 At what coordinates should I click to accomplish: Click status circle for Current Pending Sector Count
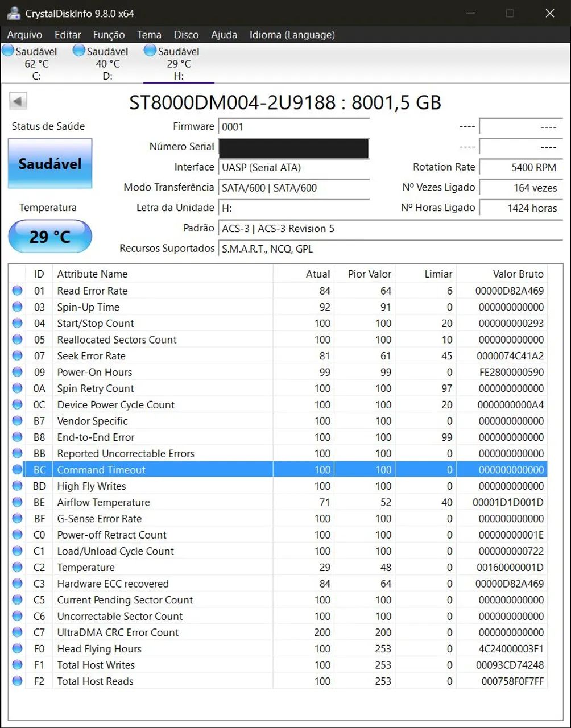(17, 600)
